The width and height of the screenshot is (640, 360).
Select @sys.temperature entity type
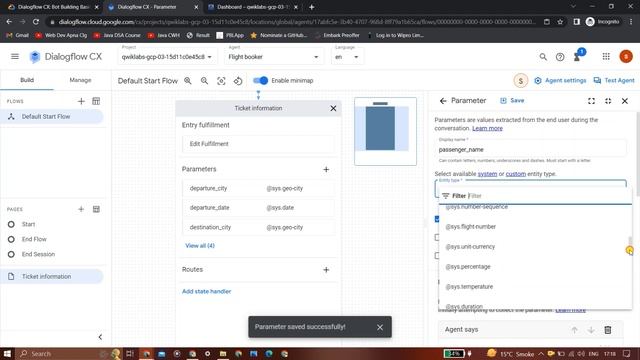tap(535, 287)
